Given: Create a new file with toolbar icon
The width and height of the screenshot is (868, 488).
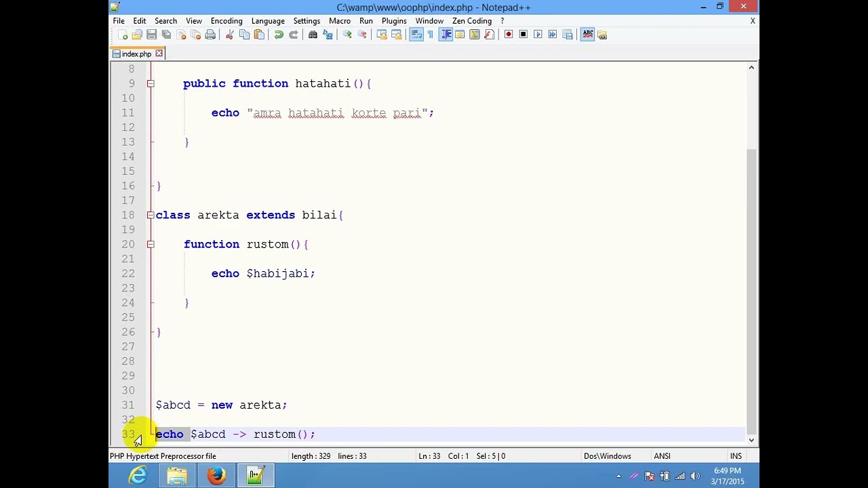Looking at the screenshot, I should pos(122,35).
